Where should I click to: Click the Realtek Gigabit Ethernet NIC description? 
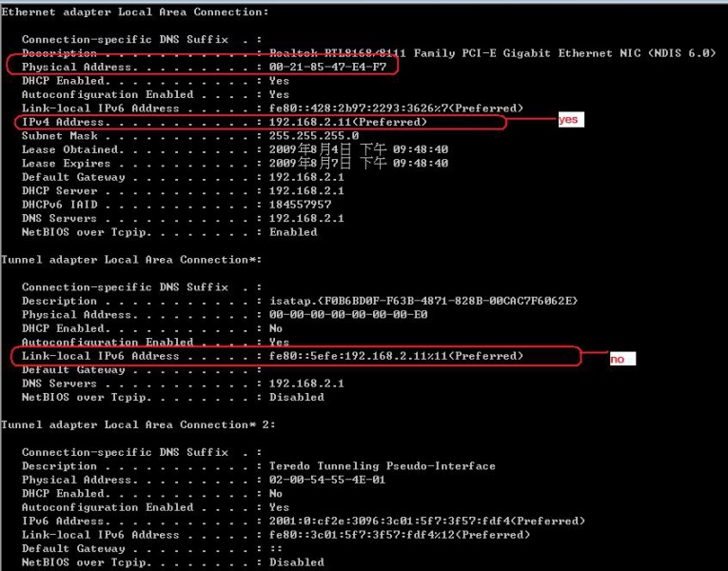[x=492, y=53]
